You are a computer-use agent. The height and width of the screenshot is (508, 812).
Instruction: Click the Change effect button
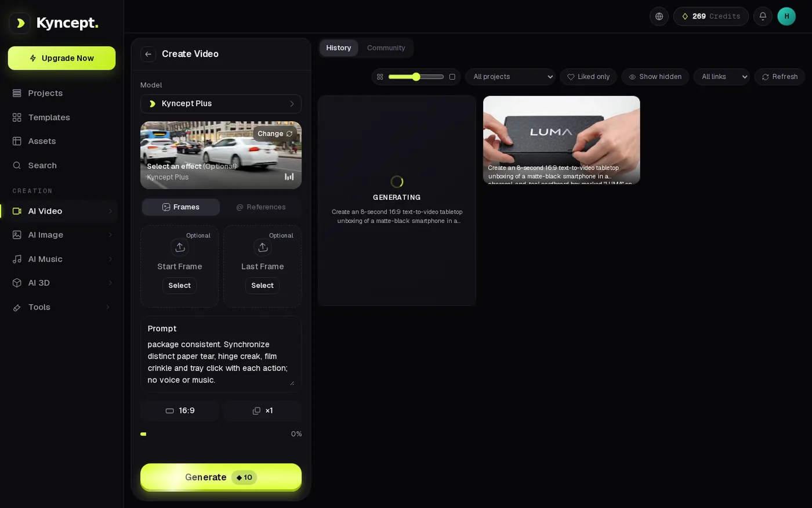click(x=275, y=134)
